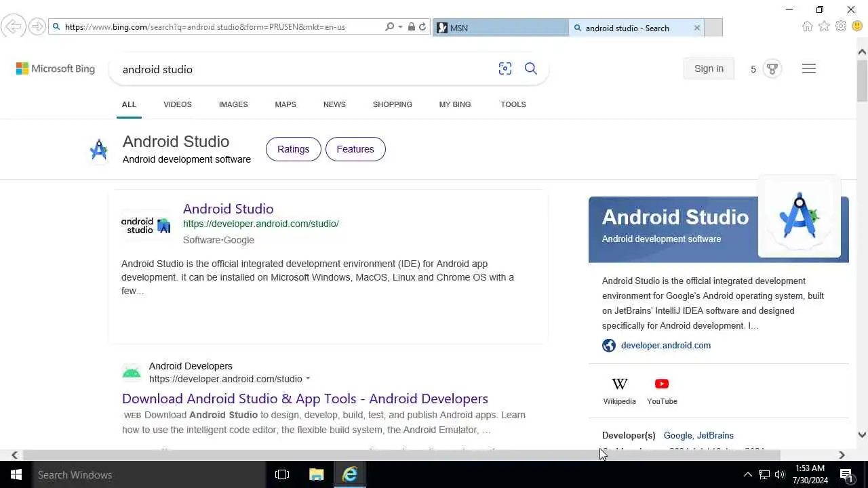
Task: Click the Android Studio knowledge panel logo image
Action: pos(800,217)
